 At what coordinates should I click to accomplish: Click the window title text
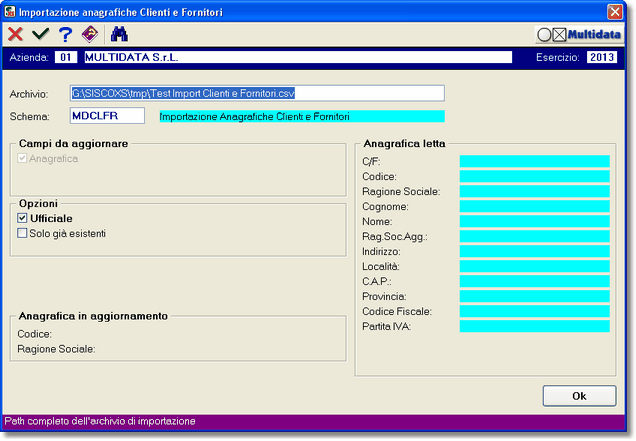[x=121, y=12]
